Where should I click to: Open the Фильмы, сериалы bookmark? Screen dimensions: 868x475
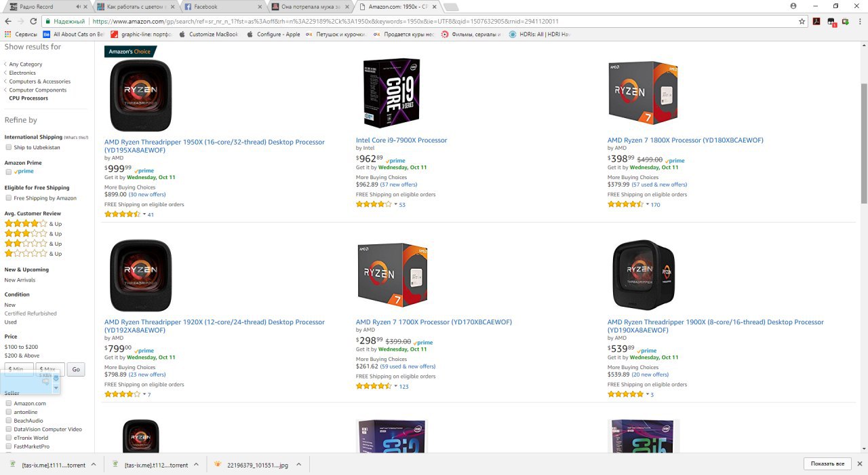471,34
